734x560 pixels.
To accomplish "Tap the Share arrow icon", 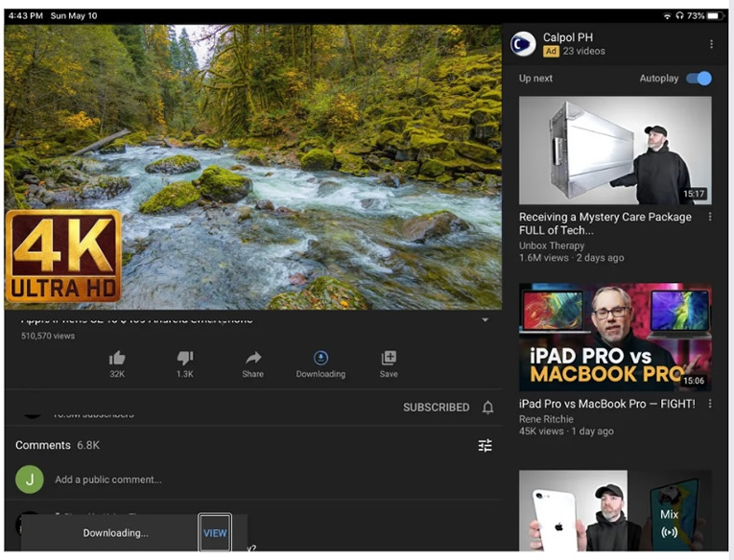I will tap(252, 358).
